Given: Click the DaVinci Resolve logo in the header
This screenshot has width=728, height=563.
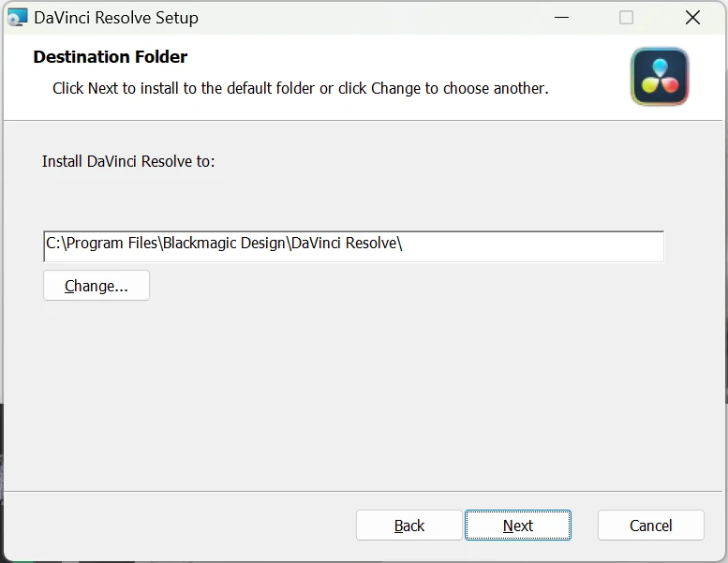Looking at the screenshot, I should click(660, 77).
